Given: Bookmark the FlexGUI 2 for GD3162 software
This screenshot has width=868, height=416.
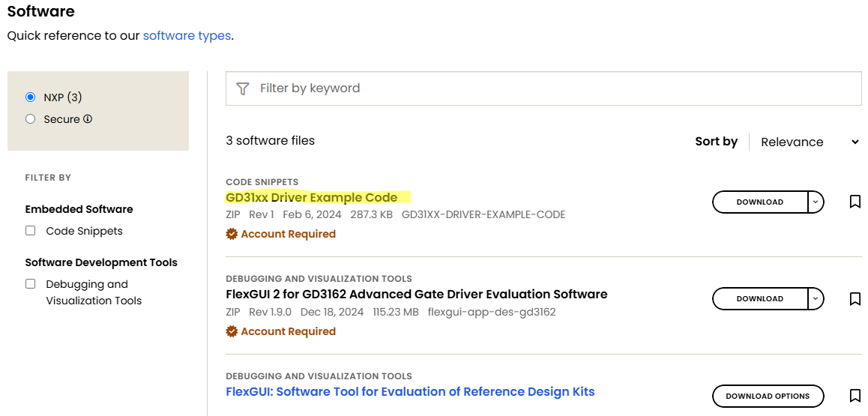Looking at the screenshot, I should [855, 298].
